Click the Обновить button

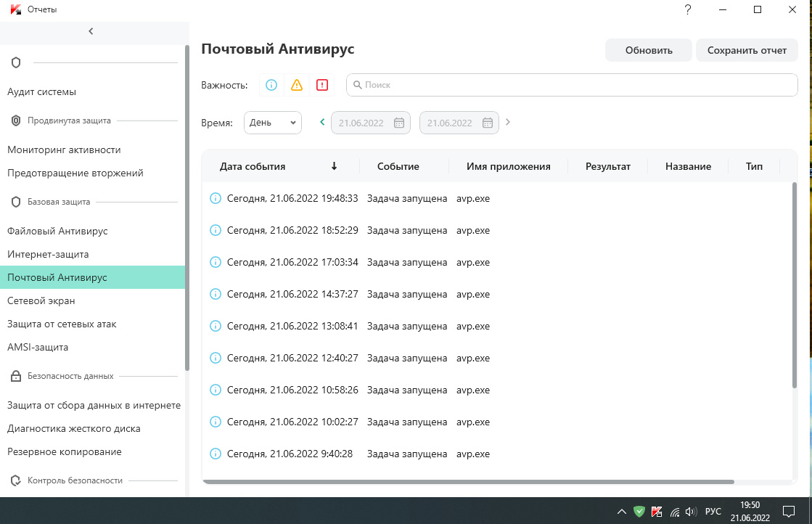(648, 50)
